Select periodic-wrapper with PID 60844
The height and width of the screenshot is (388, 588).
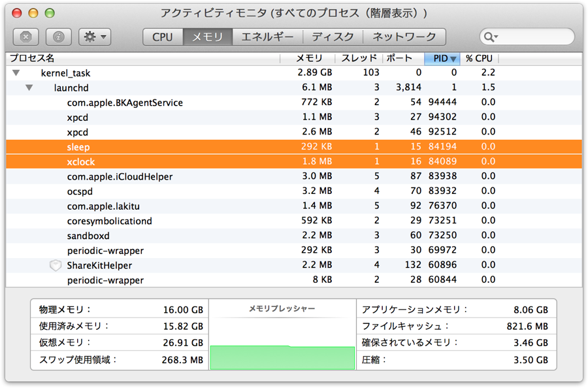click(x=293, y=280)
